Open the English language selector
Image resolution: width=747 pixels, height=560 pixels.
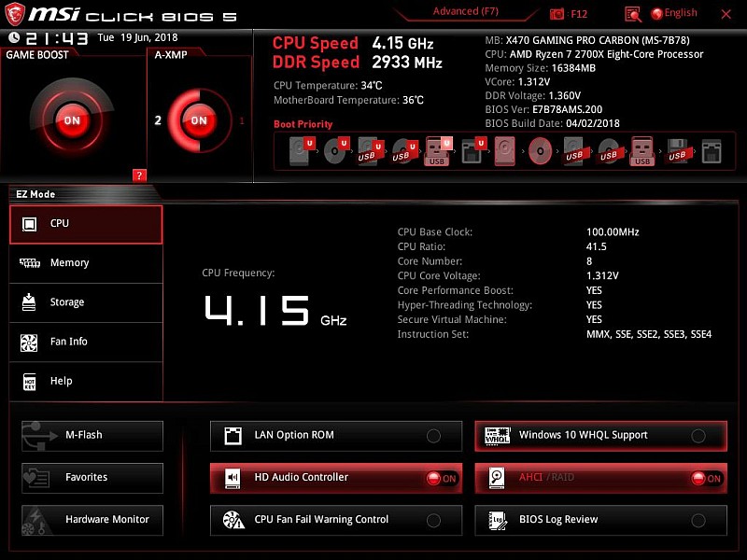(674, 13)
